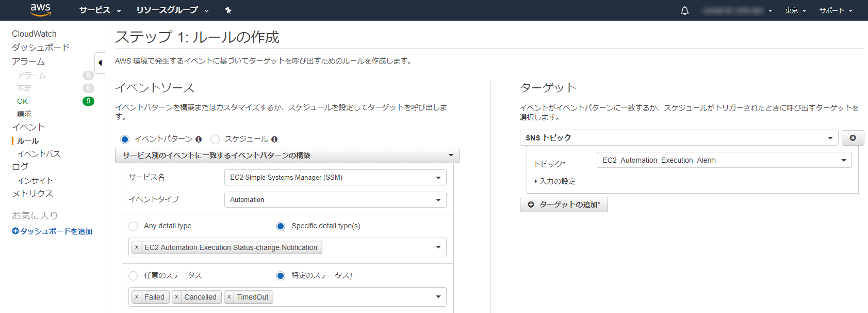Remove the Cancelled status tag

coord(176,297)
